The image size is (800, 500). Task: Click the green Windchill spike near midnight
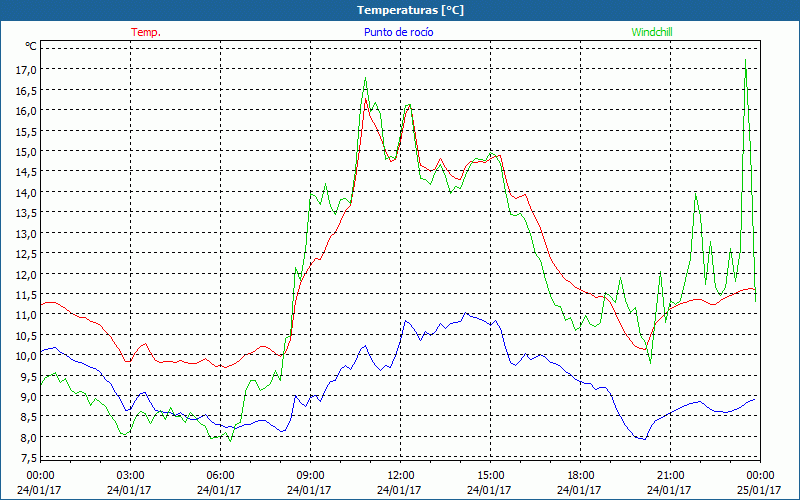tap(746, 60)
